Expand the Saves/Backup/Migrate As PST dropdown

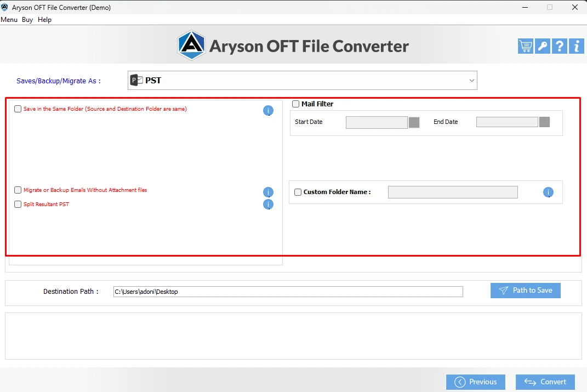tap(303, 81)
